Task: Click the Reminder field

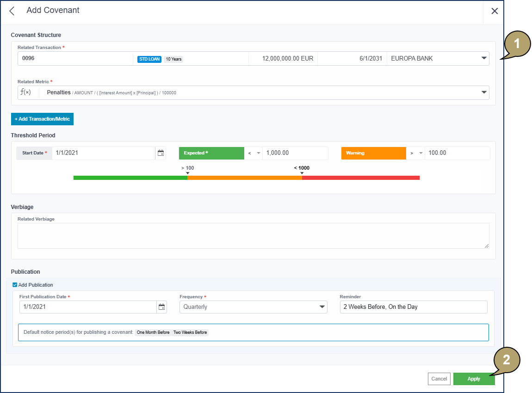Action: (413, 307)
